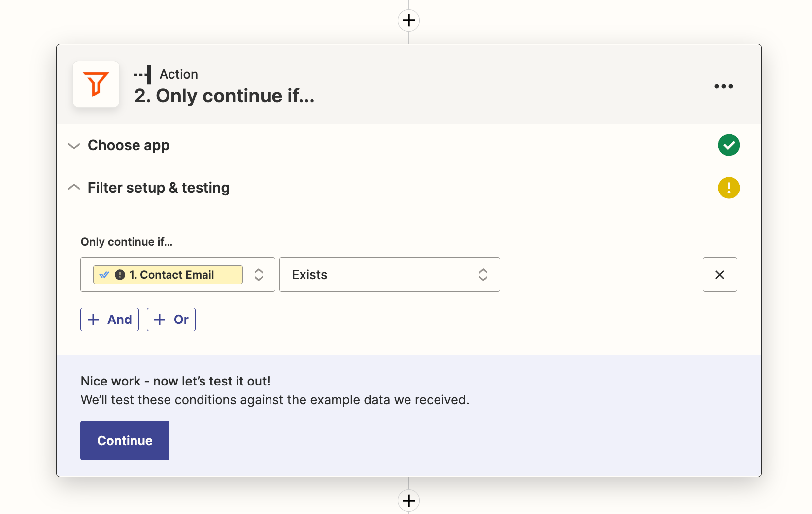Screen dimensions: 812x514
Task: Click the plus icon below the step
Action: [408, 500]
